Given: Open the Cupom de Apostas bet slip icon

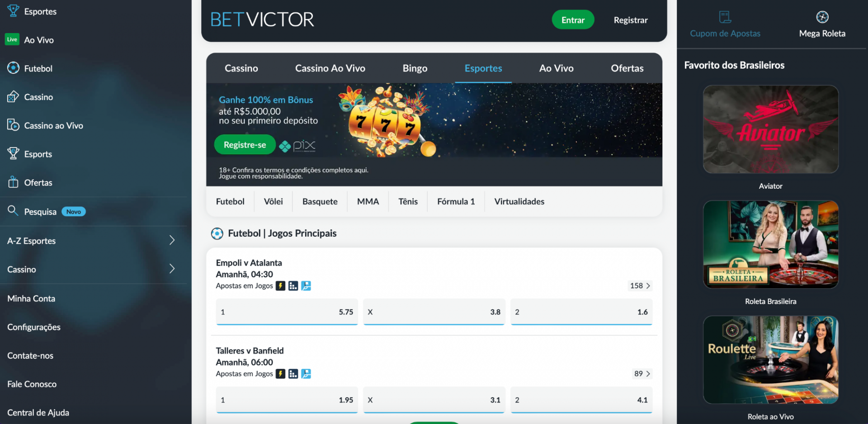Looking at the screenshot, I should (724, 17).
